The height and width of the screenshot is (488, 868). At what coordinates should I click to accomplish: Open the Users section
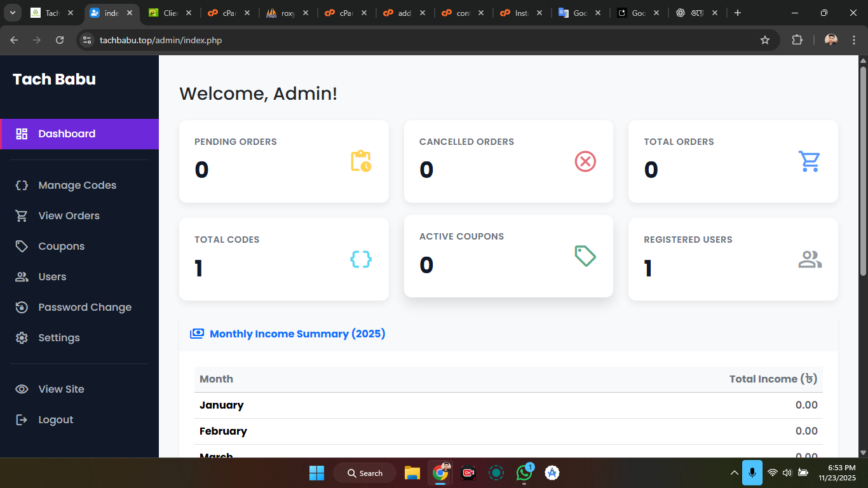click(x=52, y=277)
